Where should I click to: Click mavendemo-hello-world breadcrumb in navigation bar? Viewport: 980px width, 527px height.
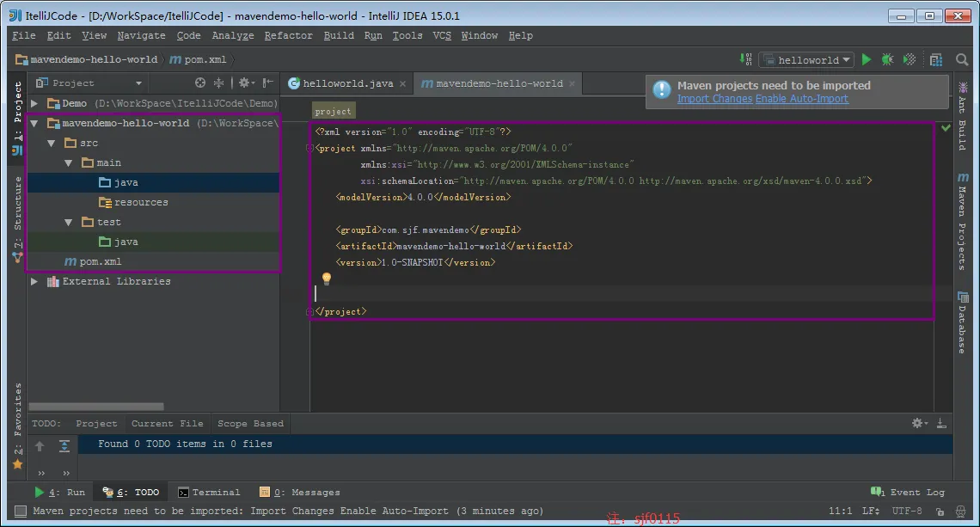tap(87, 59)
